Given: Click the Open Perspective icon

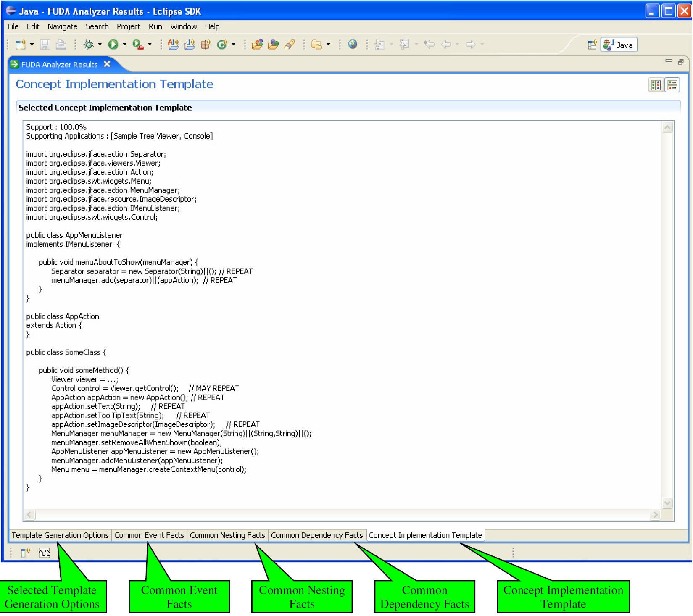Looking at the screenshot, I should 592,45.
